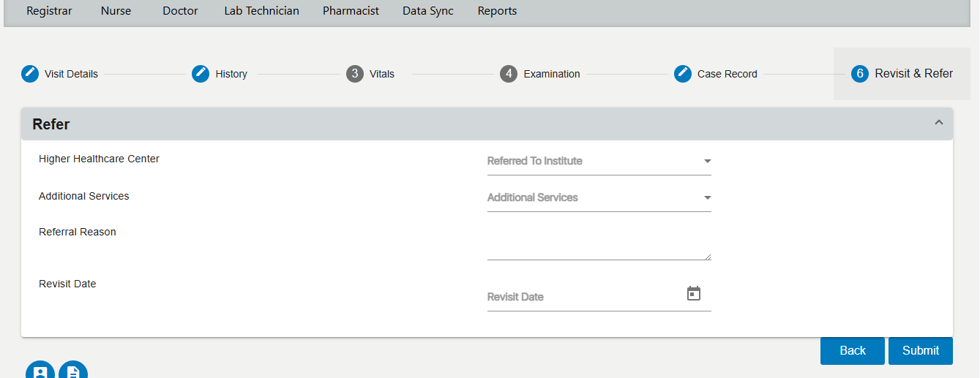Expand the Additional Services dropdown

tap(599, 197)
